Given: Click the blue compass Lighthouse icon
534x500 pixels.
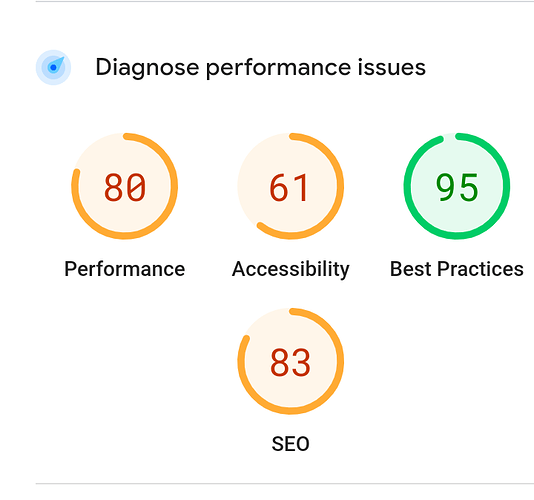Looking at the screenshot, I should tap(53, 67).
